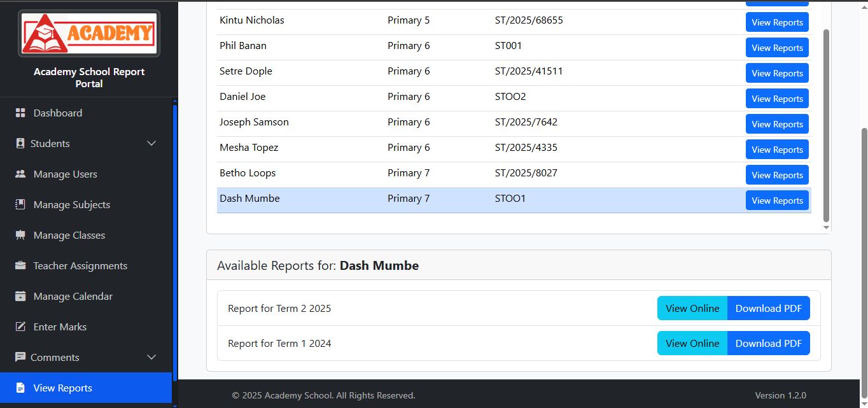This screenshot has width=868, height=408.
Task: Click the Students ID badge icon
Action: point(20,143)
